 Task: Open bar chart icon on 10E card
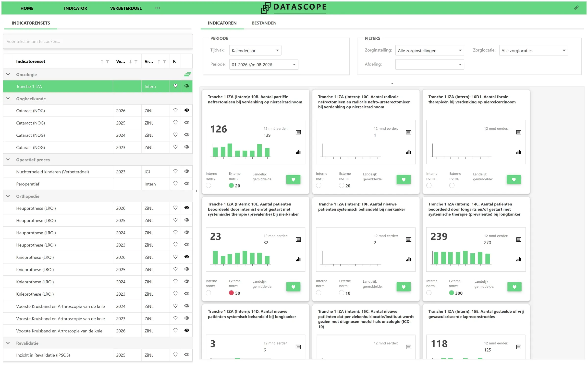(298, 260)
